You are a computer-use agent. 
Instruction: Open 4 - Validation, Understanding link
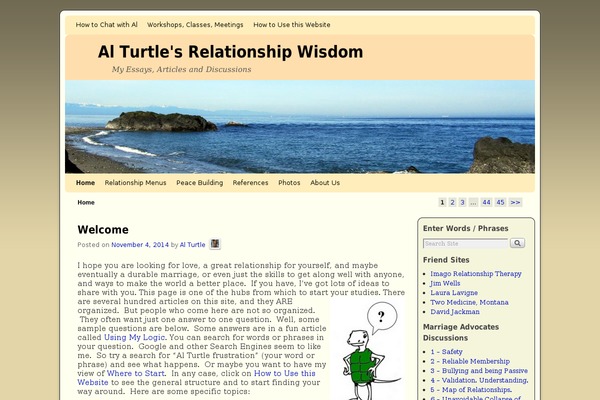coord(479,380)
